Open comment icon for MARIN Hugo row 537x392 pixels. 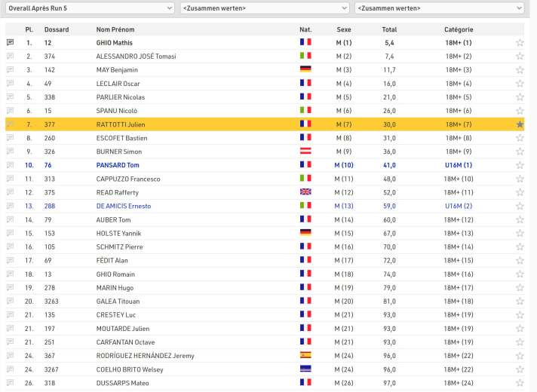pyautogui.click(x=11, y=287)
